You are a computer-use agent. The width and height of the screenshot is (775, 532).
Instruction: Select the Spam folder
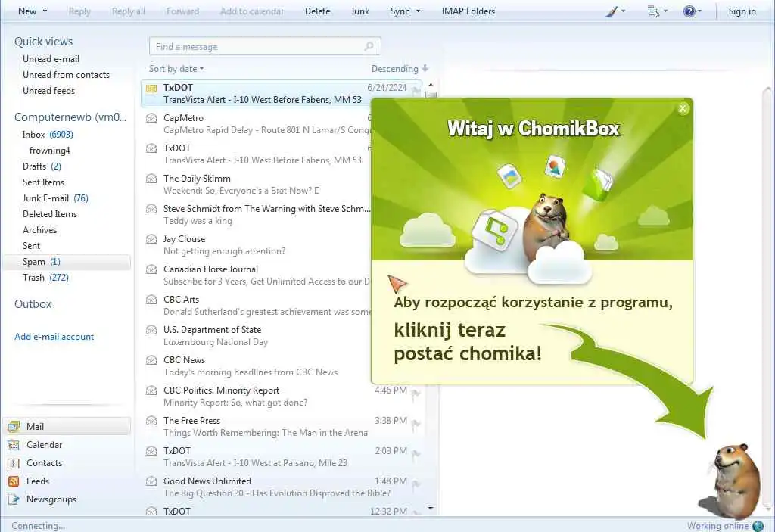click(x=67, y=262)
